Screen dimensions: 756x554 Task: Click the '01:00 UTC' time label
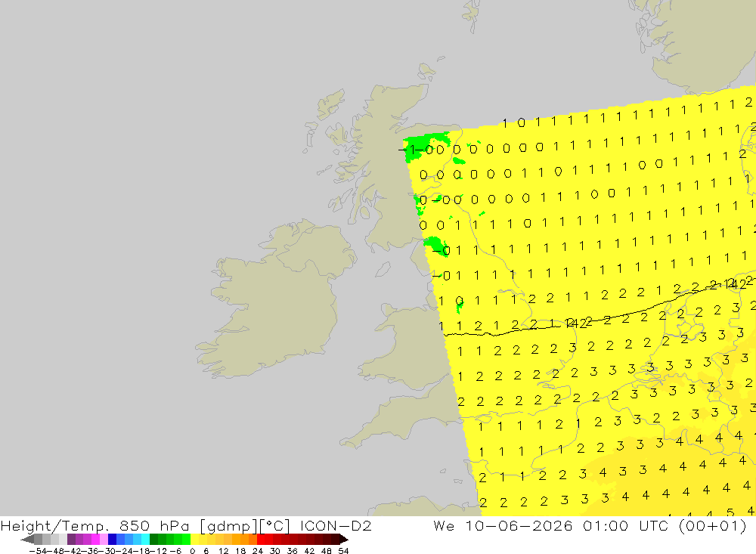[625, 525]
